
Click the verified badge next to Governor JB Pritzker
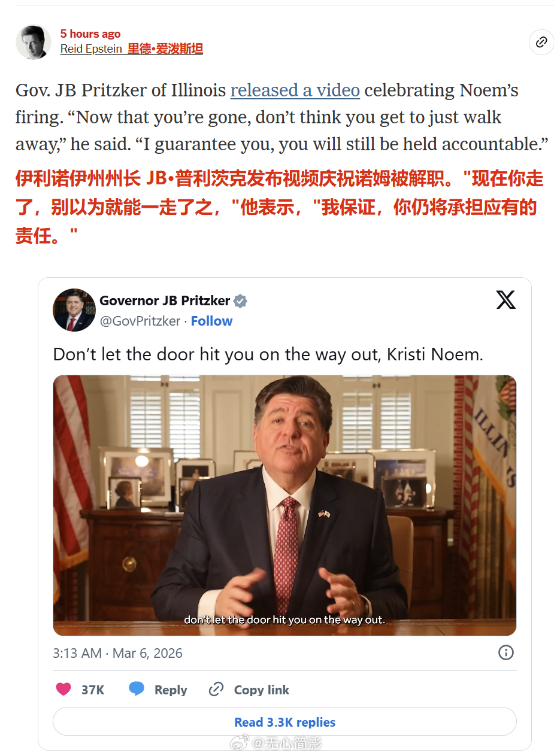(x=241, y=301)
